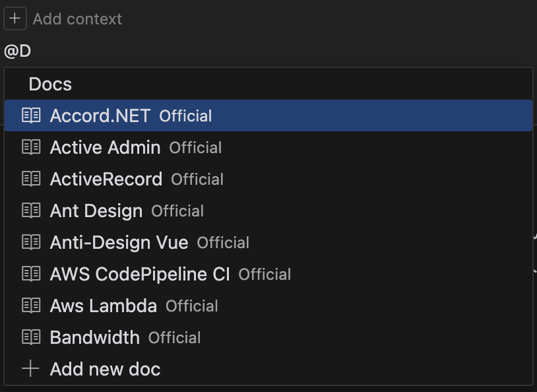Choose Anti-Design Vue docs entry

pyautogui.click(x=268, y=242)
